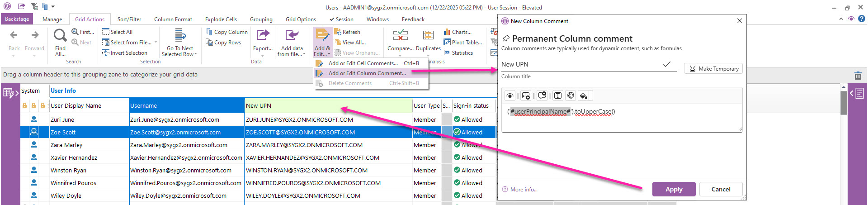Toggle the eye preview icon in comment editor
868x205 pixels.
510,95
